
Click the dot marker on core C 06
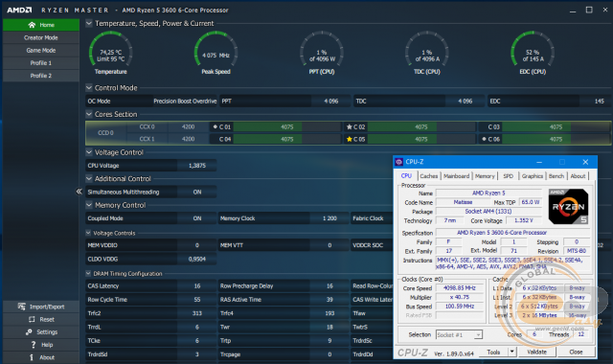tap(484, 139)
